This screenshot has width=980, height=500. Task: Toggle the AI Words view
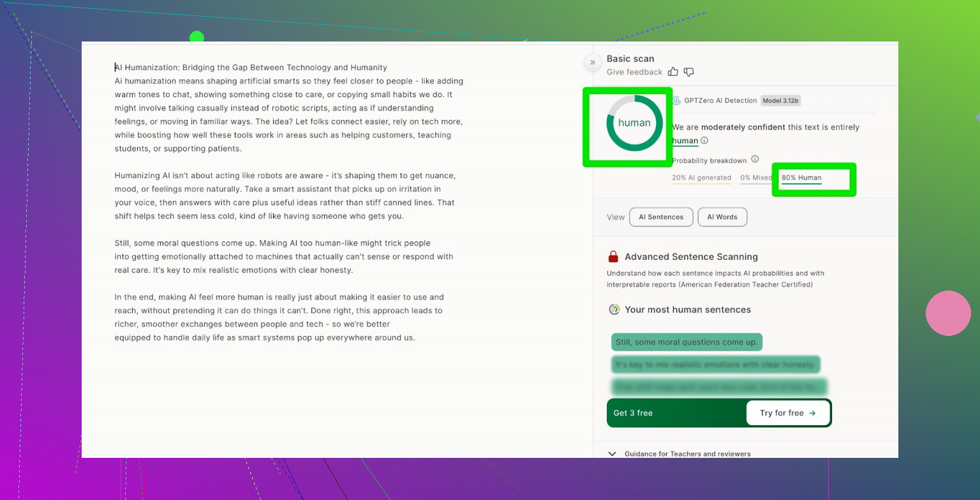(722, 217)
